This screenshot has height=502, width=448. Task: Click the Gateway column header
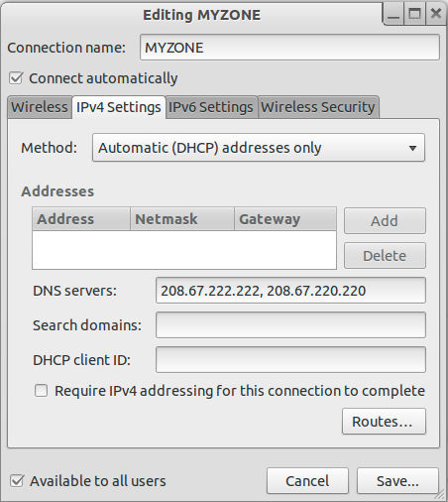[x=285, y=219]
